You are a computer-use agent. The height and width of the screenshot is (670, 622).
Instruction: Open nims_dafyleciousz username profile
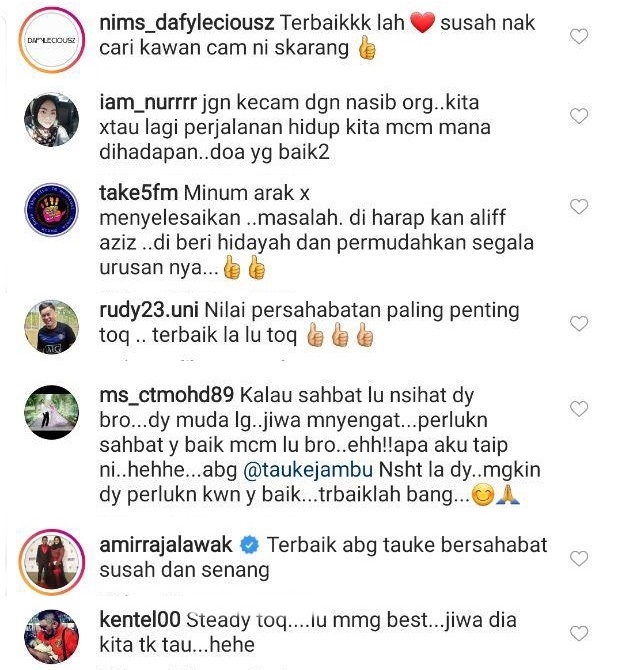[187, 23]
